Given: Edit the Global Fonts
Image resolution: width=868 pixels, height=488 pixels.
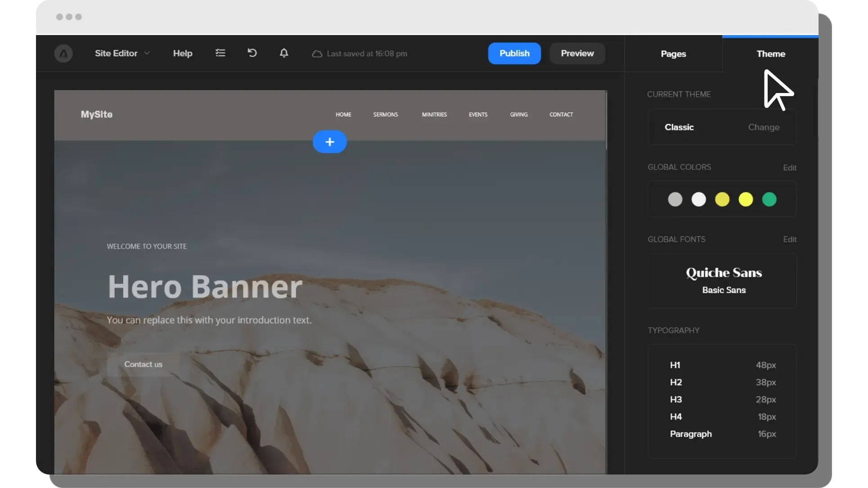Looking at the screenshot, I should pos(789,240).
